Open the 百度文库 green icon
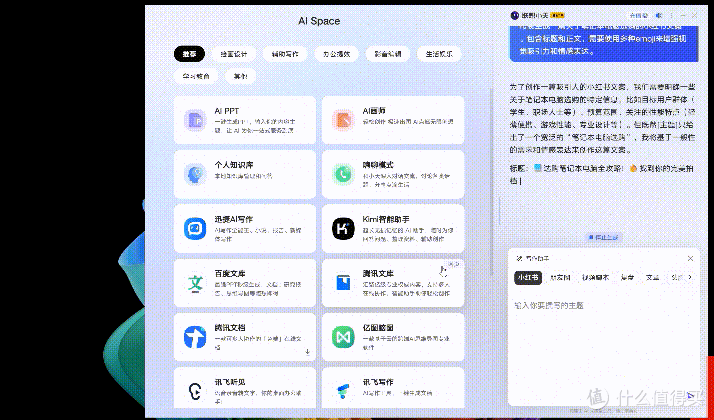This screenshot has width=714, height=420. (195, 283)
